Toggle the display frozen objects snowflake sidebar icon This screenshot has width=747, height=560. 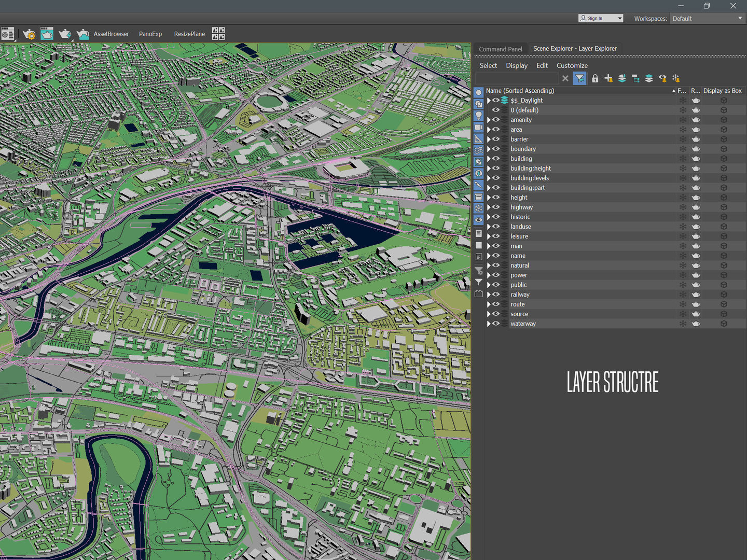[x=479, y=208]
